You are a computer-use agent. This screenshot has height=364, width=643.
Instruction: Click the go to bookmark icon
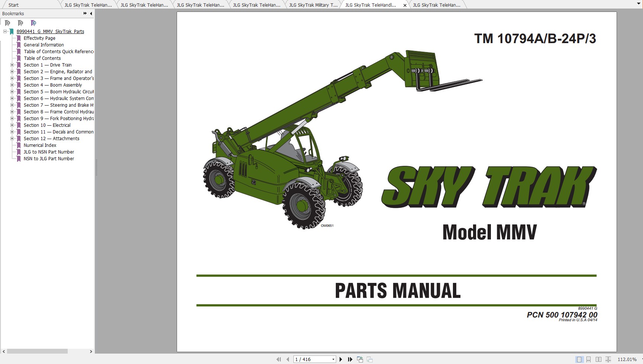(33, 23)
